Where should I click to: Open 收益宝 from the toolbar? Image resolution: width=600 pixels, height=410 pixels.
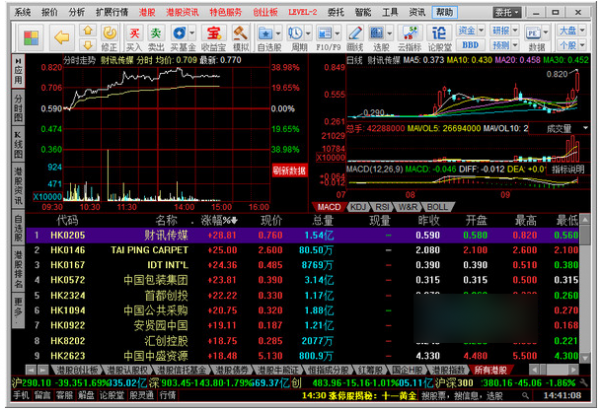[214, 38]
